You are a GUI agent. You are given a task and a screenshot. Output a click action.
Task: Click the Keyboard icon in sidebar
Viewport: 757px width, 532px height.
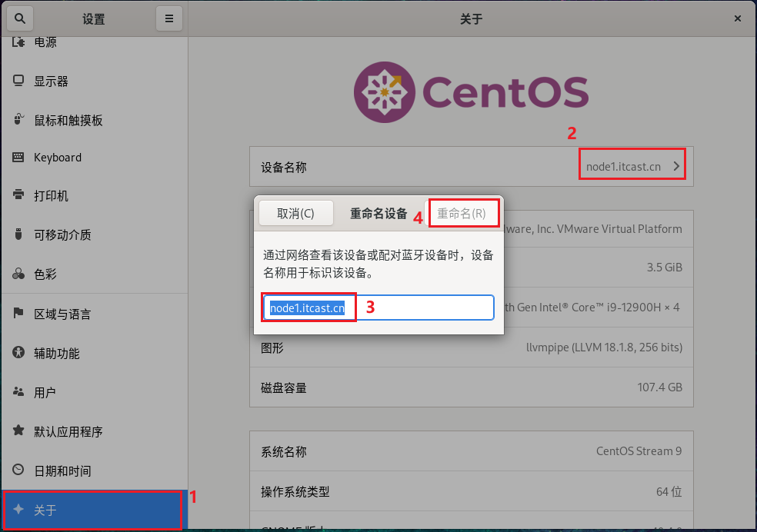18,158
